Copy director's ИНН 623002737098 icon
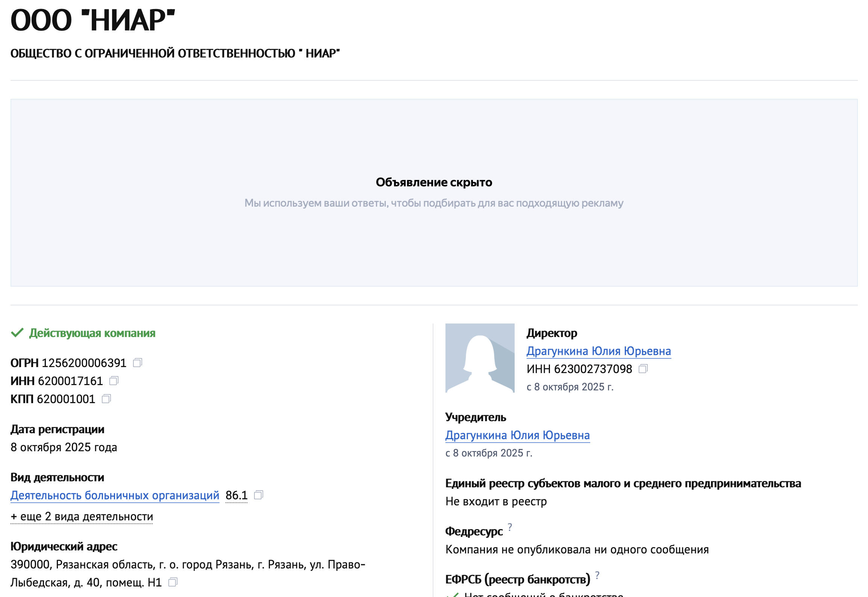 click(643, 369)
